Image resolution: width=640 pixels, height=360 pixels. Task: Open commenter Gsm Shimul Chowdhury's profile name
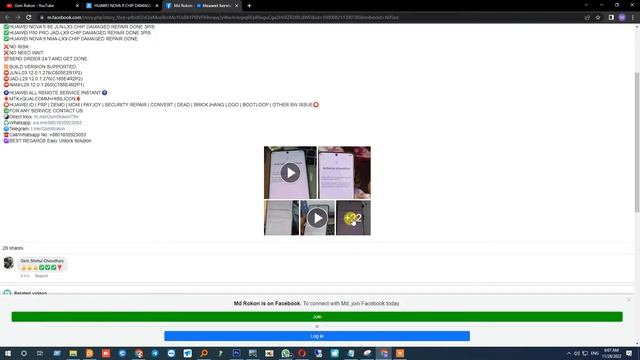(42, 261)
